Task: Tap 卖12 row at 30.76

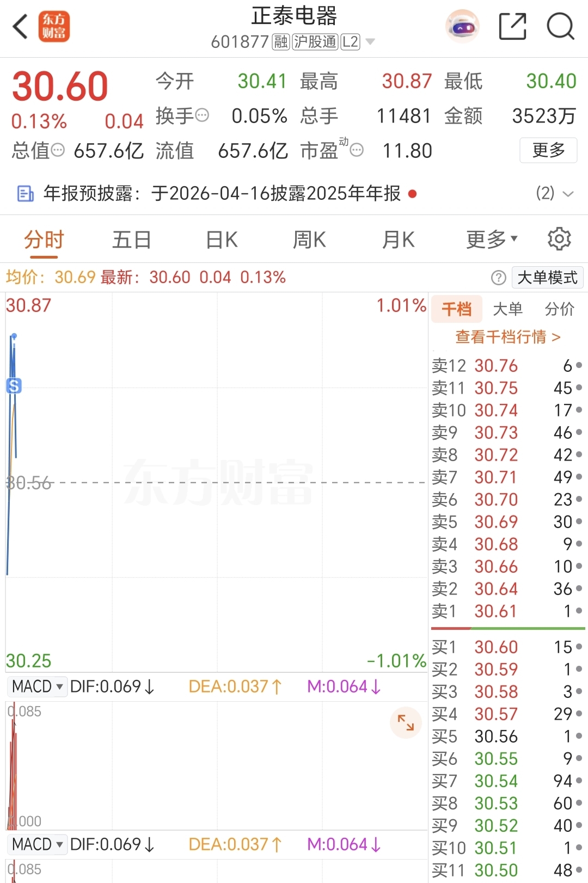Action: tap(507, 366)
